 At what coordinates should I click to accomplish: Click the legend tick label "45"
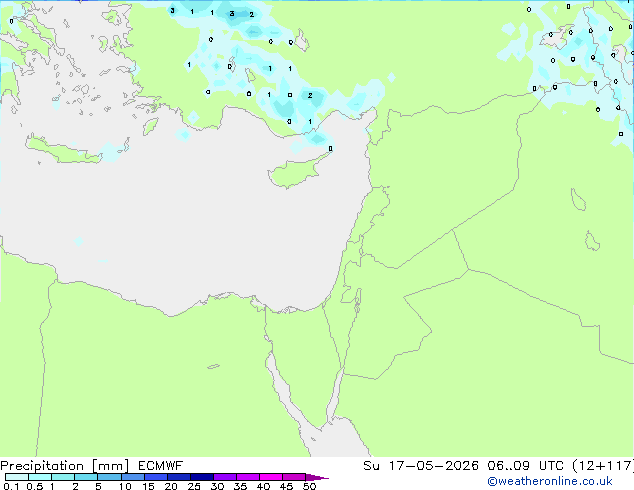tap(286, 486)
